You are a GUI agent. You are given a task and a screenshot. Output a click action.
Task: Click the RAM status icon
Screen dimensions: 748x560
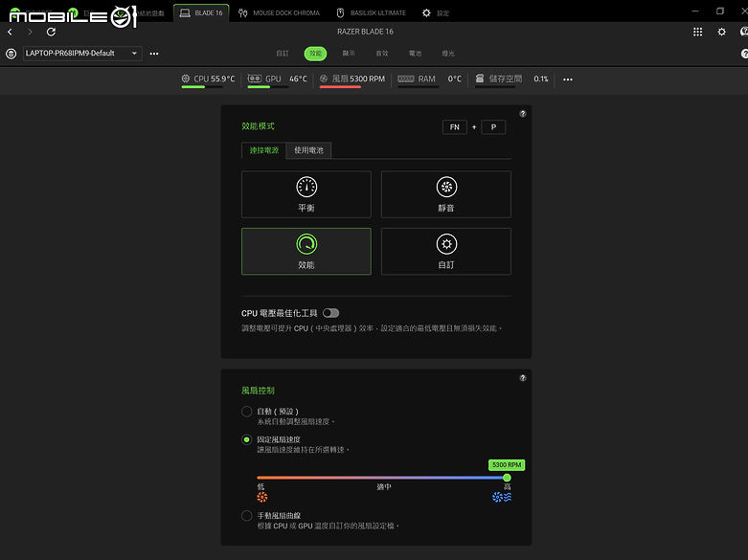(x=406, y=78)
